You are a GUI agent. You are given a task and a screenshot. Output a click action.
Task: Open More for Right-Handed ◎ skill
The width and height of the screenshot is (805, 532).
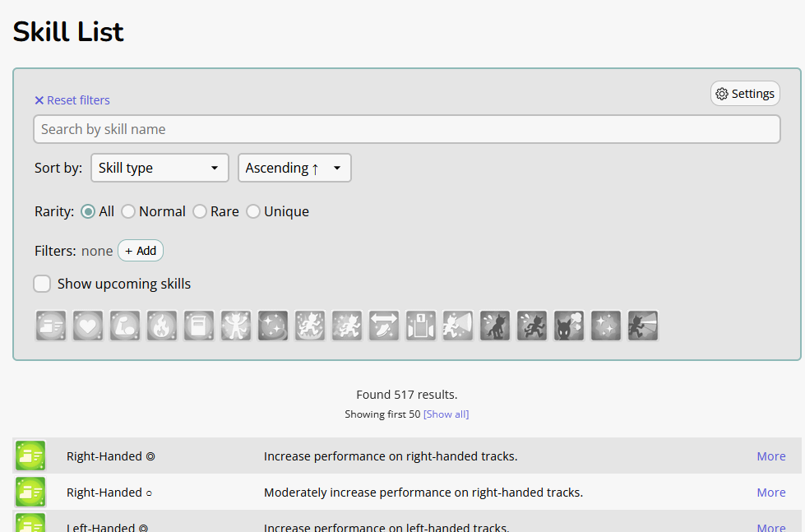coord(771,456)
